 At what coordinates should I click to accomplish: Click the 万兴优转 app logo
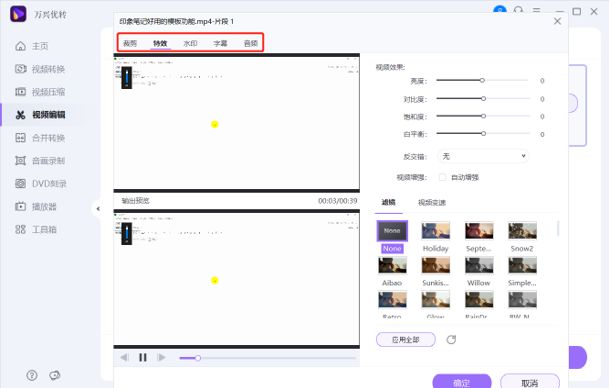[x=18, y=14]
